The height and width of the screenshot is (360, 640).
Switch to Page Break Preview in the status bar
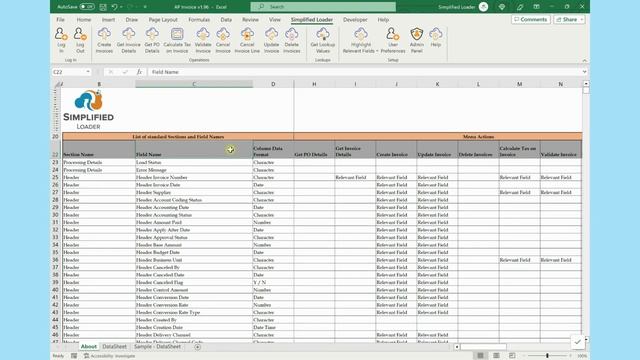(x=512, y=356)
